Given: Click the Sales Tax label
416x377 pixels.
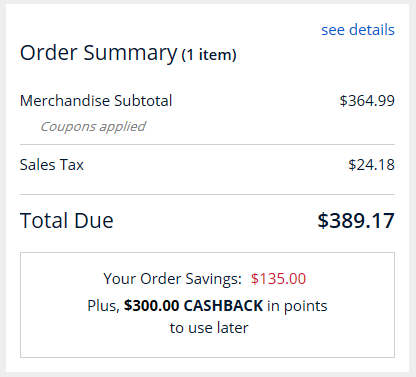Looking at the screenshot, I should 52,165.
